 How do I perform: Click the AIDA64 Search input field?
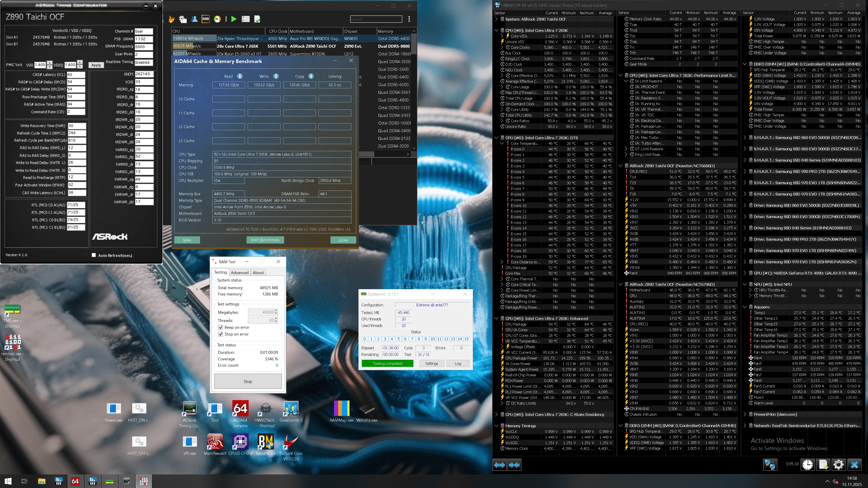376,19
